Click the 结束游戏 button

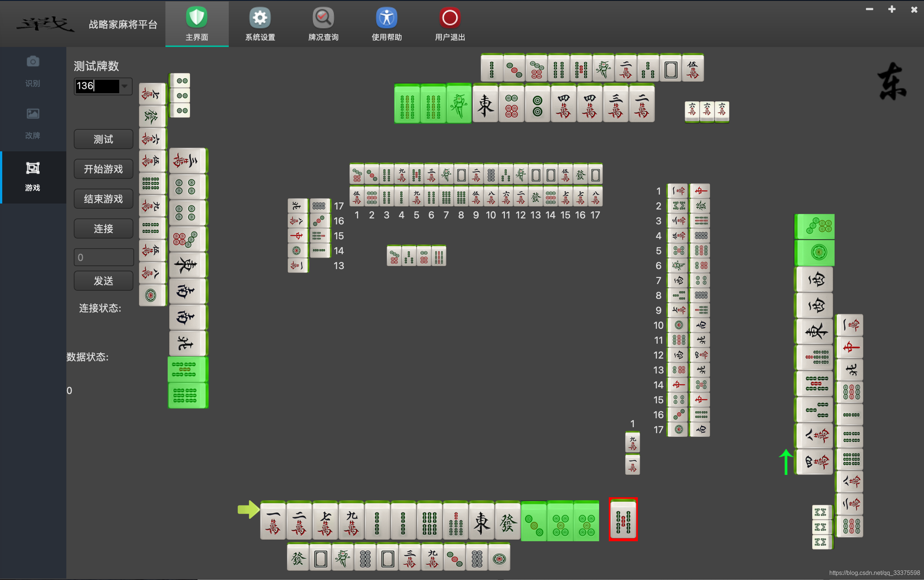[103, 199]
